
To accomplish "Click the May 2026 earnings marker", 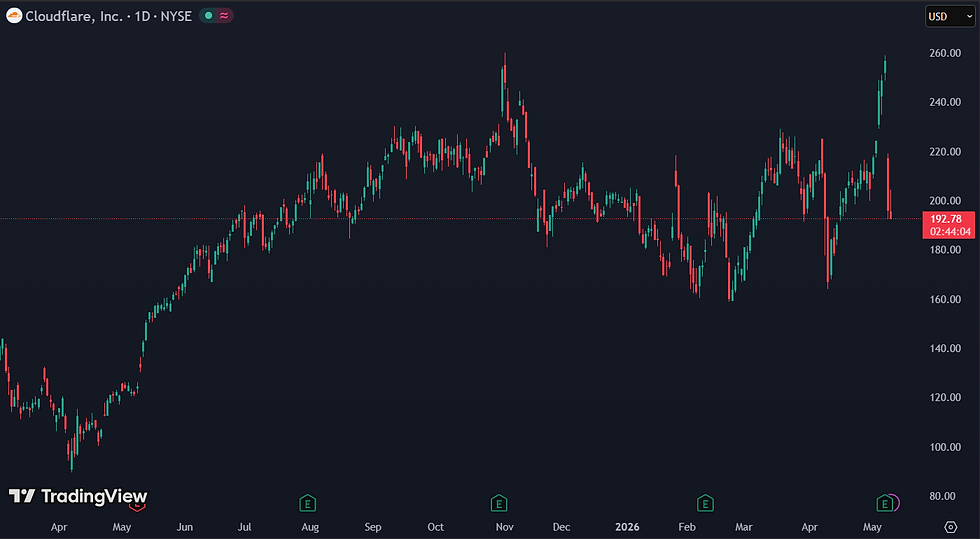I will coord(884,503).
